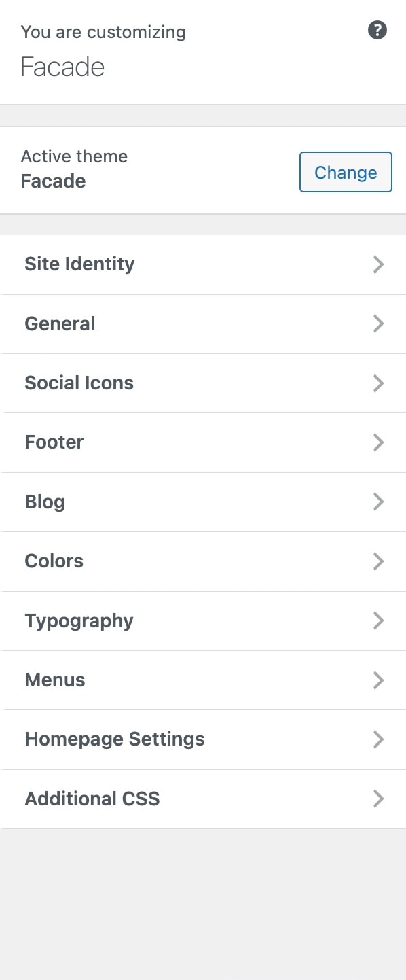
Task: Change the active Facade theme
Action: click(x=346, y=172)
